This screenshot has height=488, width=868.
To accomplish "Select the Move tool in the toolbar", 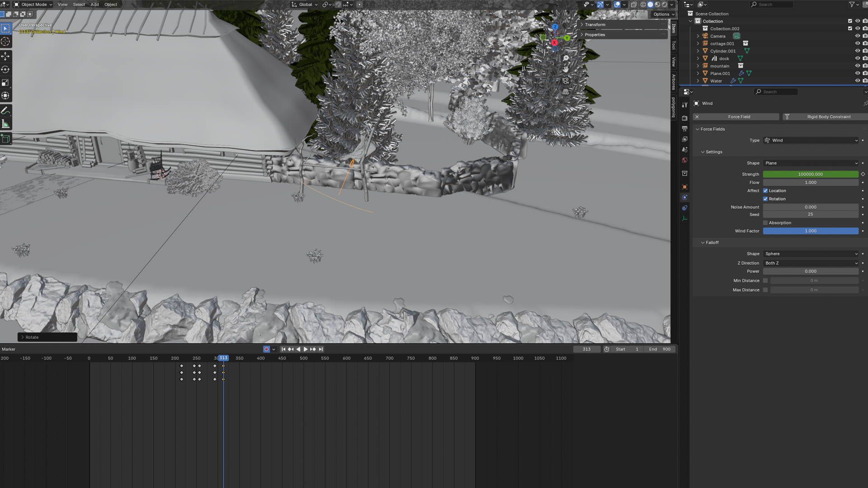I will pos(5,56).
